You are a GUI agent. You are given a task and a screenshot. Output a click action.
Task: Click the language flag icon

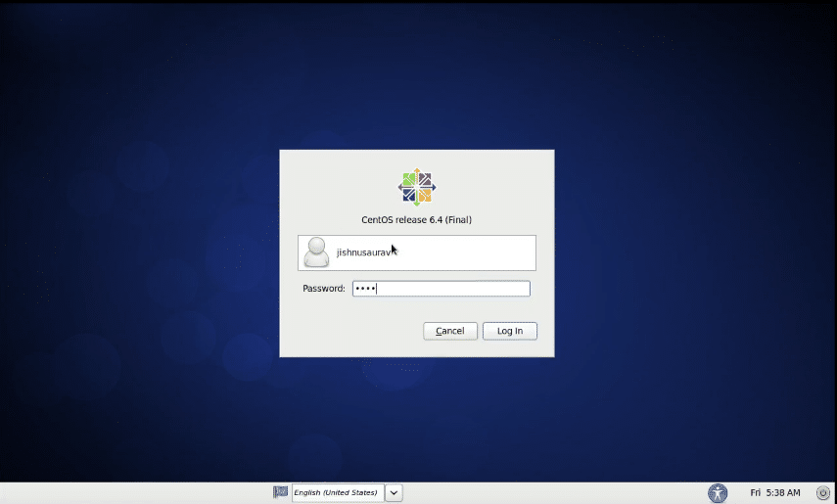point(280,491)
